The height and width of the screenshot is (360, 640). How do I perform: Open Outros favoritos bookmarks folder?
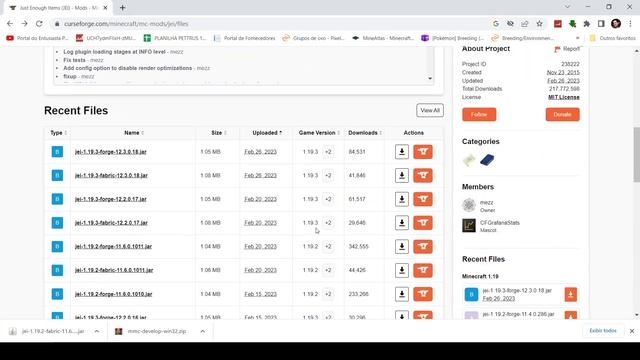pyautogui.click(x=613, y=38)
